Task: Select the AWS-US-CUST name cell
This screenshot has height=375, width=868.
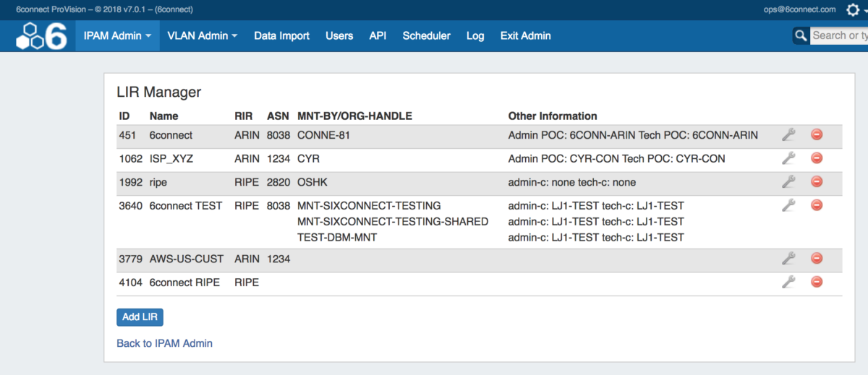Action: tap(187, 259)
